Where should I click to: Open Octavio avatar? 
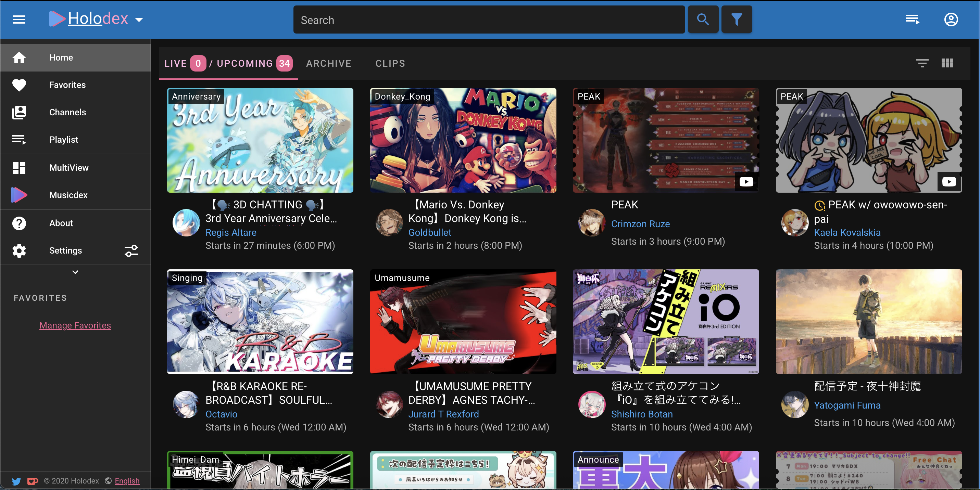point(186,404)
